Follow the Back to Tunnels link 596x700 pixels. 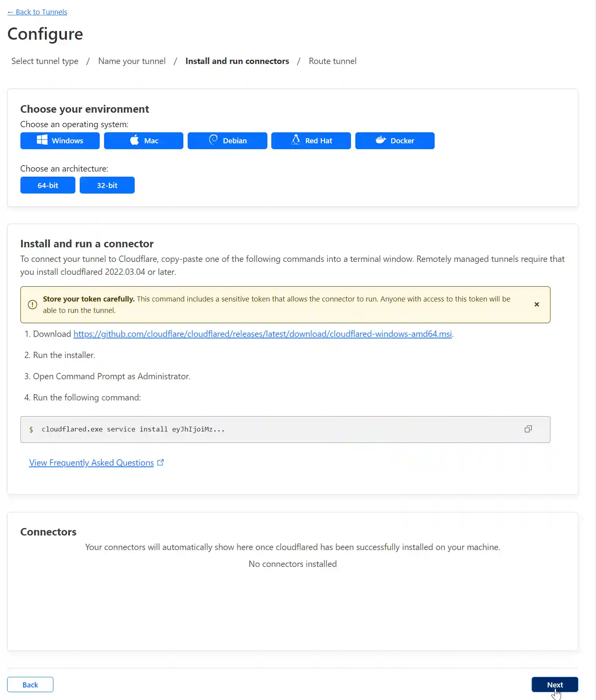pyautogui.click(x=37, y=12)
